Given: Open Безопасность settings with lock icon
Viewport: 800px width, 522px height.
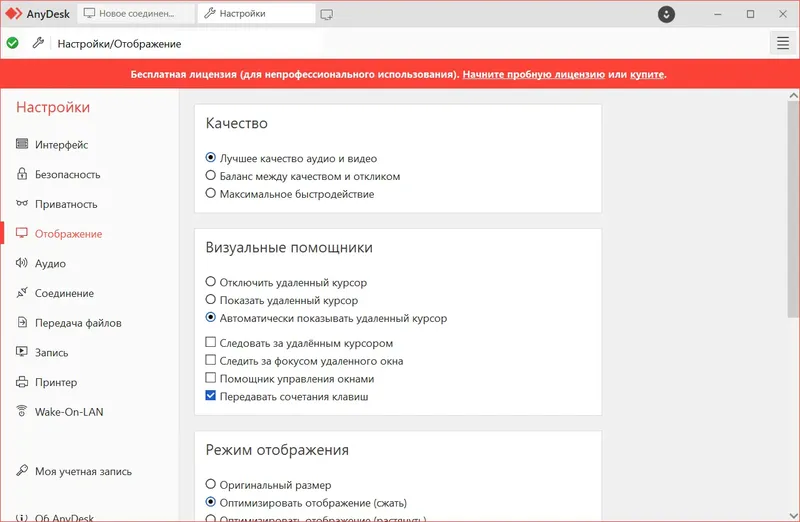Looking at the screenshot, I should pyautogui.click(x=67, y=174).
